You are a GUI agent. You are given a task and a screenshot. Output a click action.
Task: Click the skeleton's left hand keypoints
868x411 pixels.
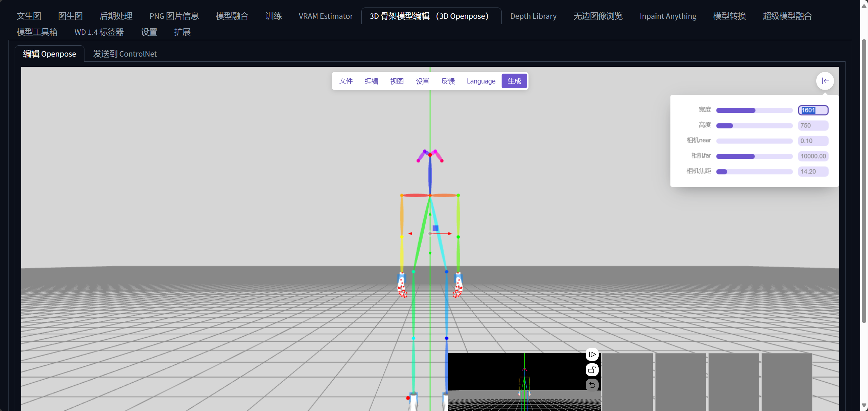pyautogui.click(x=402, y=287)
